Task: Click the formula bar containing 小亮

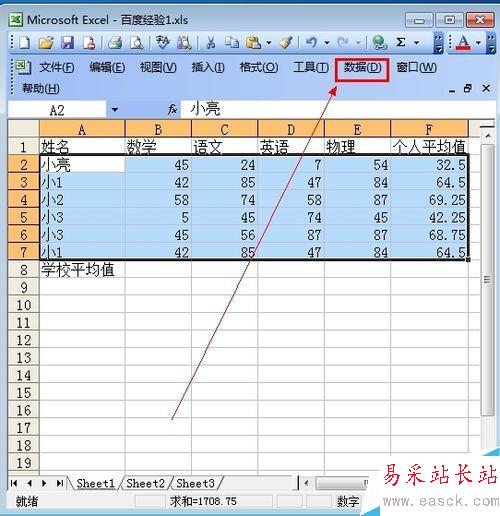Action: pyautogui.click(x=337, y=109)
